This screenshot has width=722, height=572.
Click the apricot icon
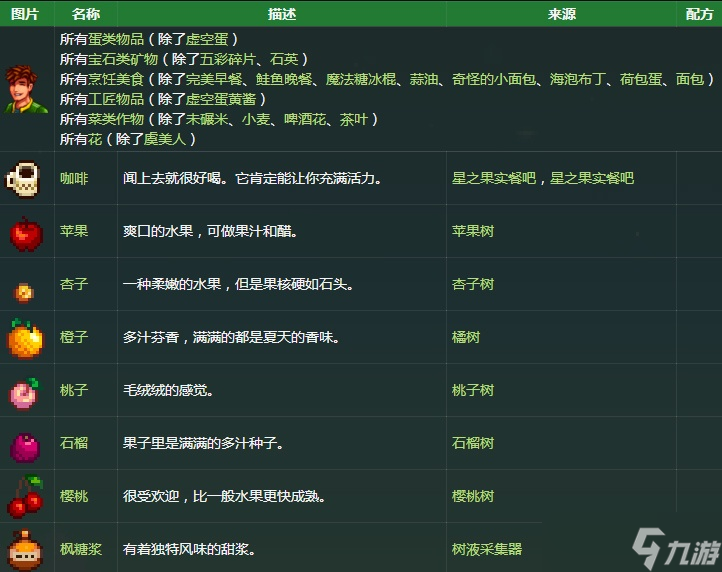[x=24, y=292]
